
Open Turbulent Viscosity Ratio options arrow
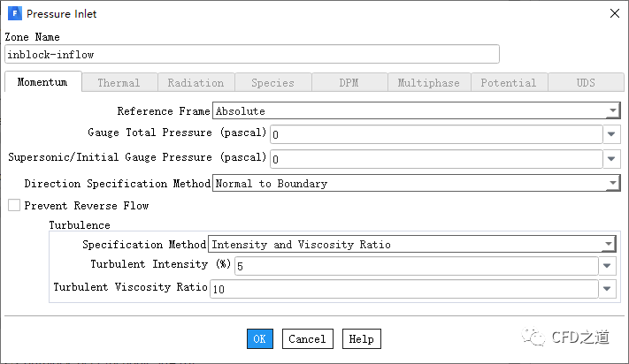608,288
